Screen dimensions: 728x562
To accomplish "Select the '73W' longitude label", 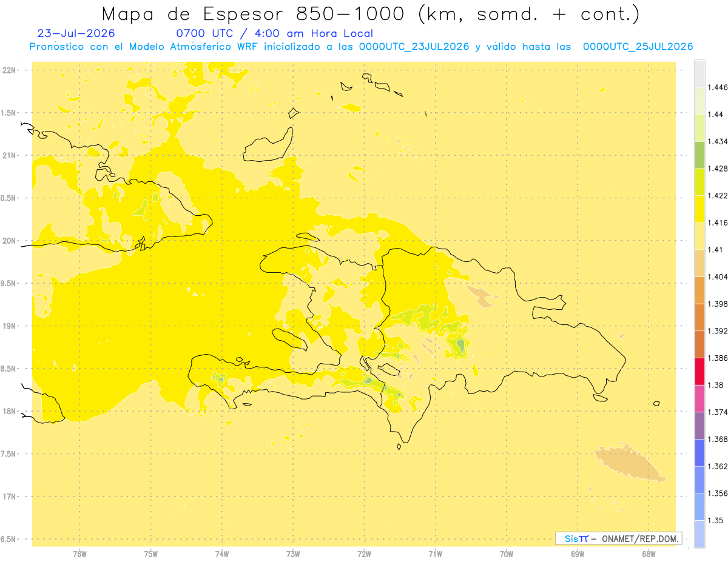I will click(x=293, y=554).
